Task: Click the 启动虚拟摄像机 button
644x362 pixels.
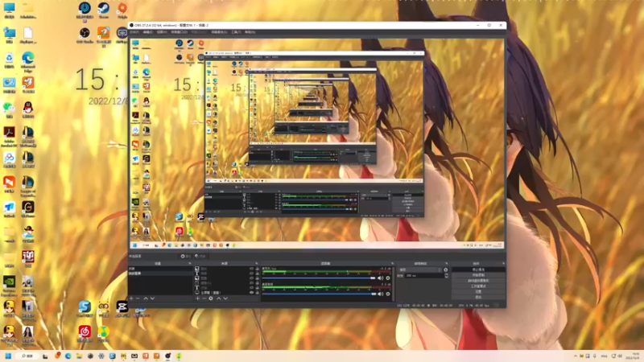Action: pyautogui.click(x=478, y=281)
